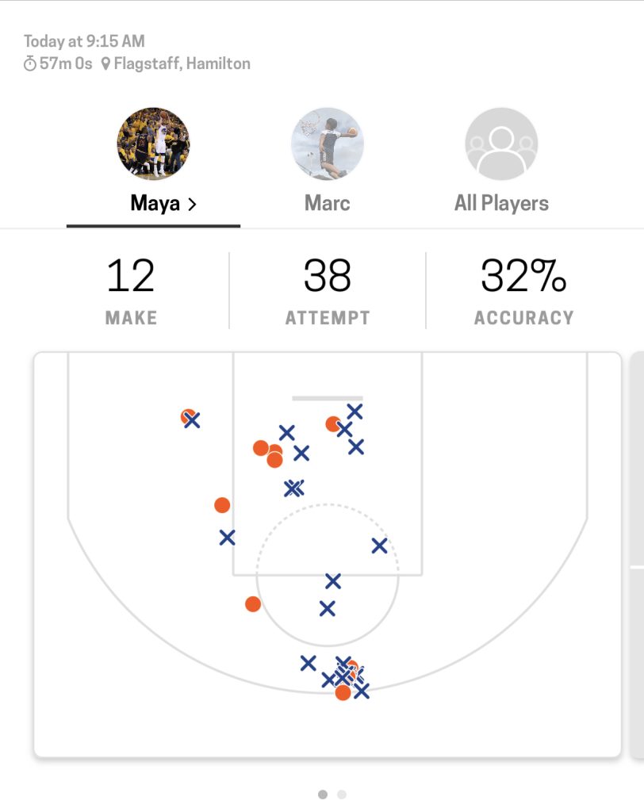Viewport: 644px width, 812px height.
Task: Select the first page indicator dot
Action: pos(323,794)
